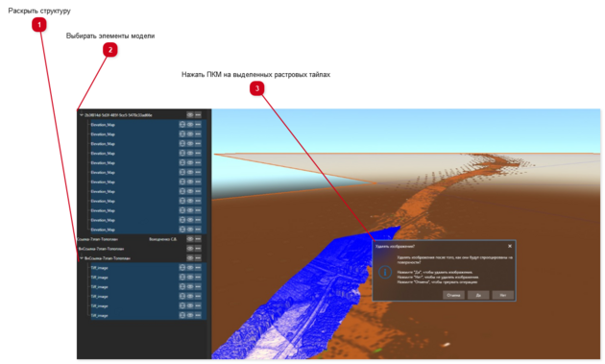Collapse the expanded ВнСсылка-7этап-Топоплан node arrow

click(x=82, y=258)
